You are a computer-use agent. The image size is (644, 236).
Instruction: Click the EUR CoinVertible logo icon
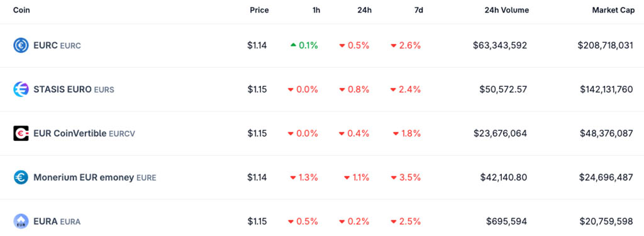point(21,133)
